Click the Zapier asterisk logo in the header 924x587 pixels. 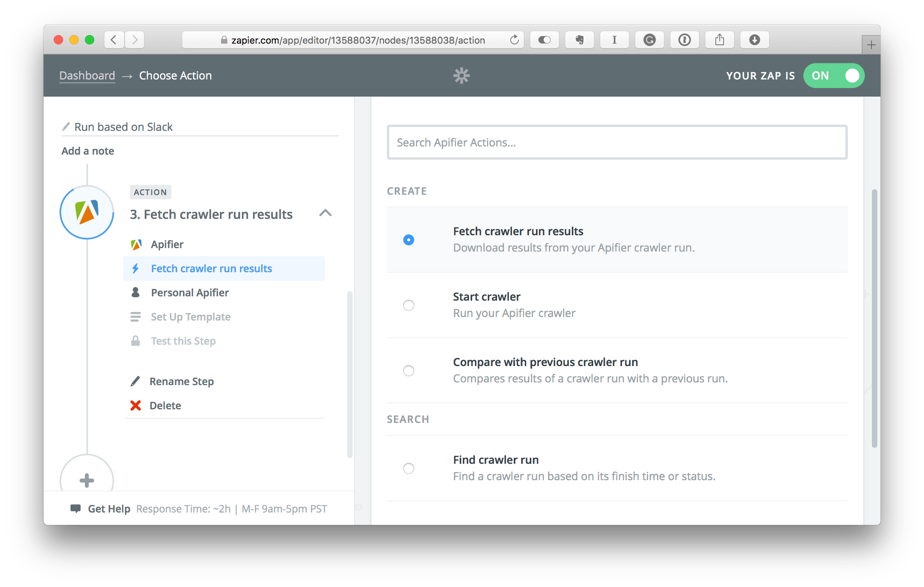click(x=462, y=75)
